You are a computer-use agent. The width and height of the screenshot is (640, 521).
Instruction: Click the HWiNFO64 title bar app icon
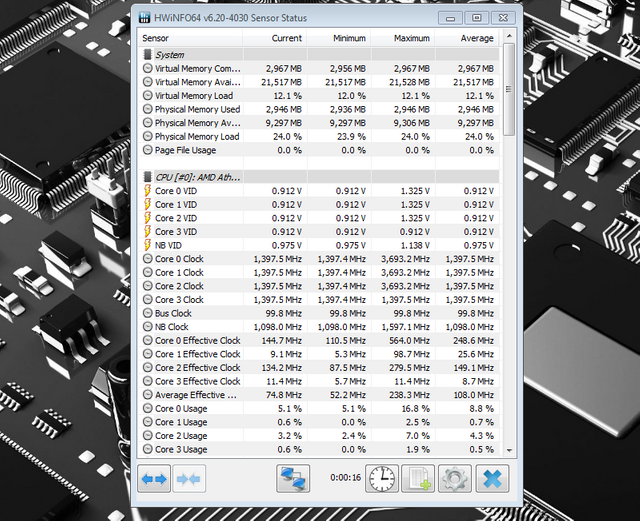click(144, 18)
